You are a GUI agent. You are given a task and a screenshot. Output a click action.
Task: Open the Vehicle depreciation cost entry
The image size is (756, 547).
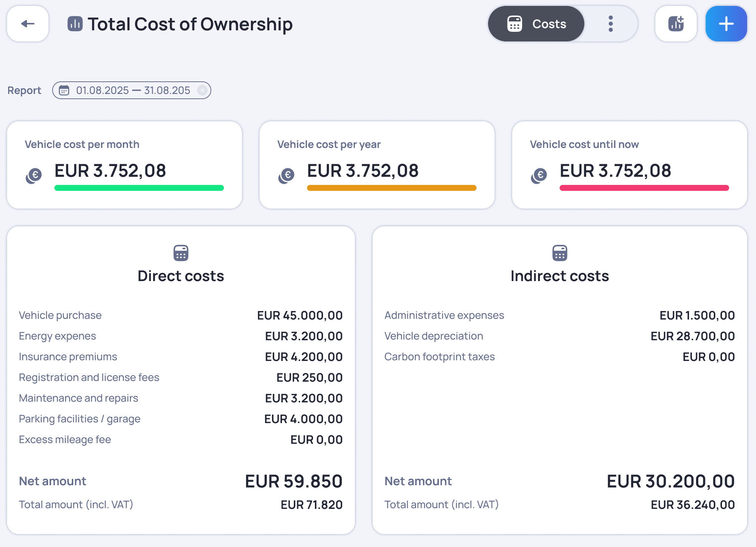click(433, 336)
